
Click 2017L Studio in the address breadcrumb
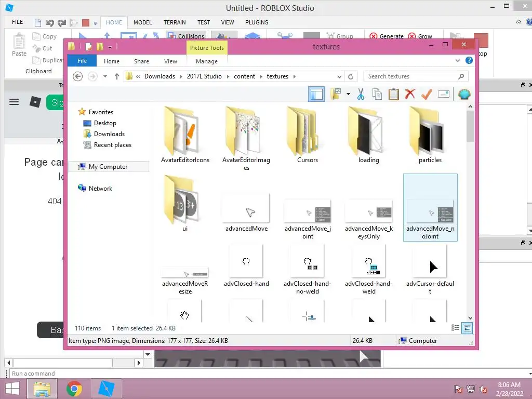pyautogui.click(x=204, y=76)
